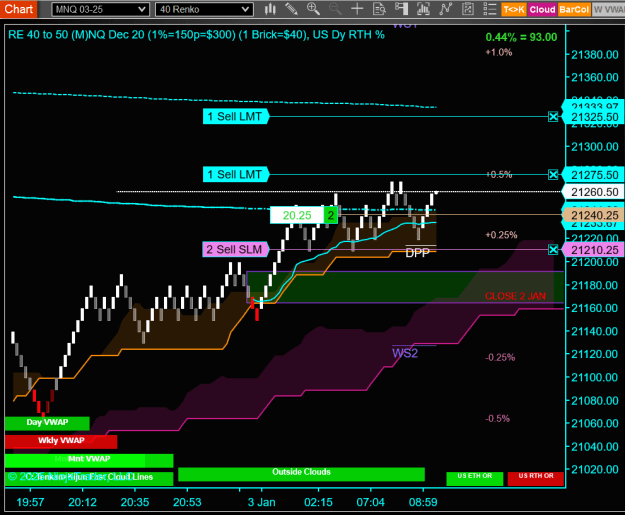Click the -0.25% level label
This screenshot has width=625, height=515.
click(x=500, y=357)
